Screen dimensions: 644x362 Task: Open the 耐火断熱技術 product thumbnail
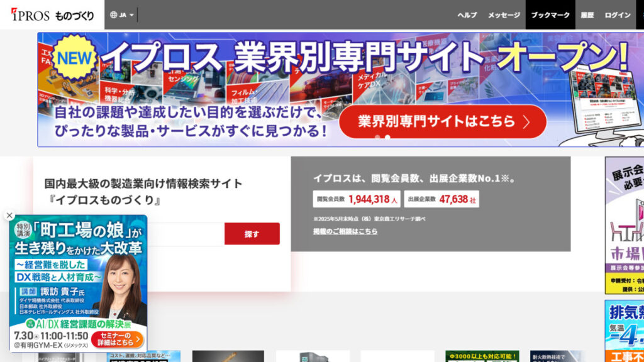(558, 356)
